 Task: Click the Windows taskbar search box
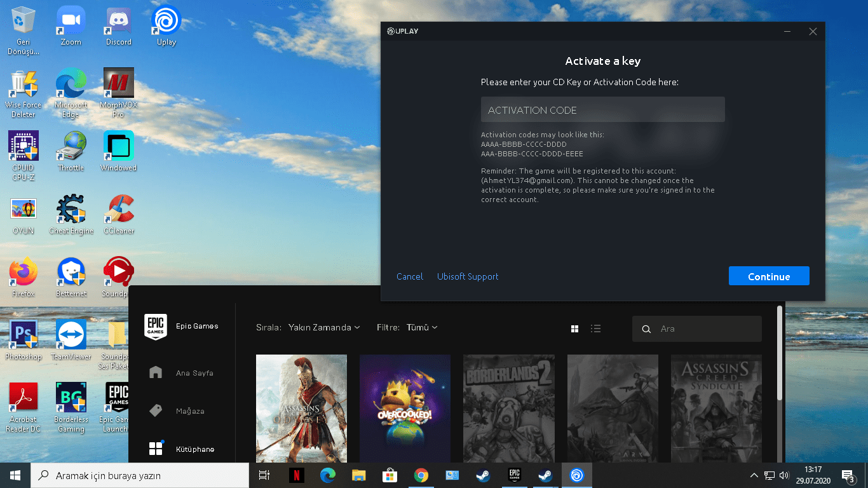[140, 475]
